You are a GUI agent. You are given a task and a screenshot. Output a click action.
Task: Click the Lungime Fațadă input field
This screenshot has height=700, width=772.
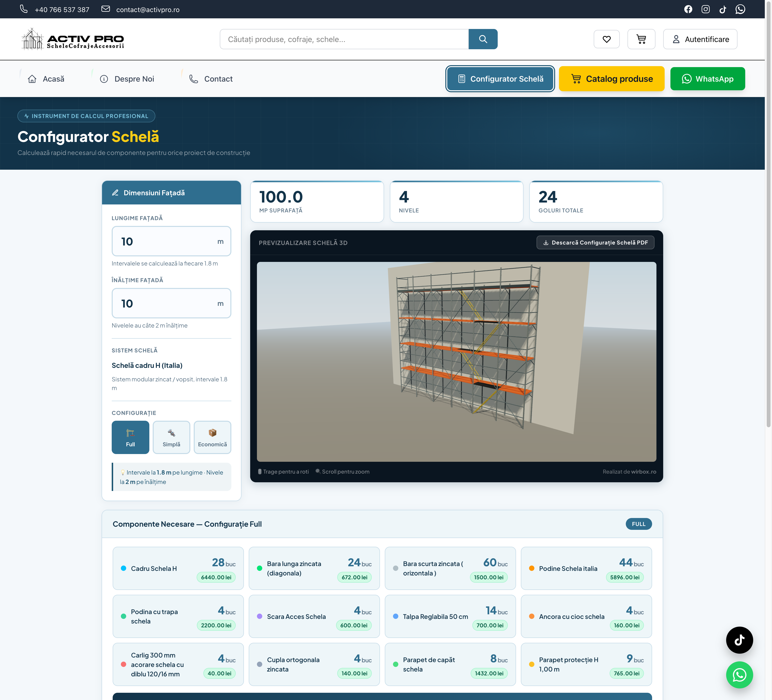click(171, 241)
